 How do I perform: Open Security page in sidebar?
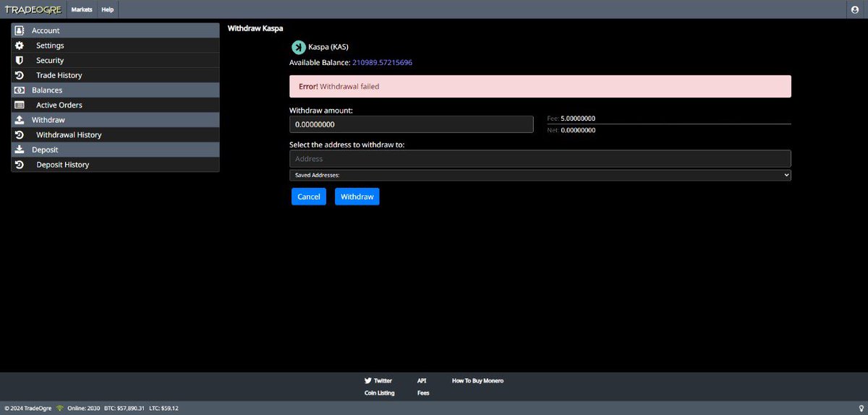(115, 61)
